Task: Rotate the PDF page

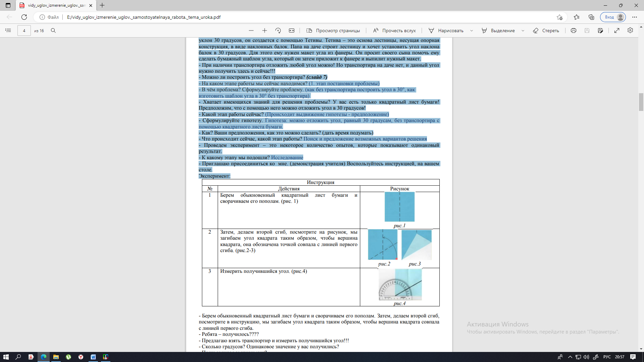Action: 278,31
